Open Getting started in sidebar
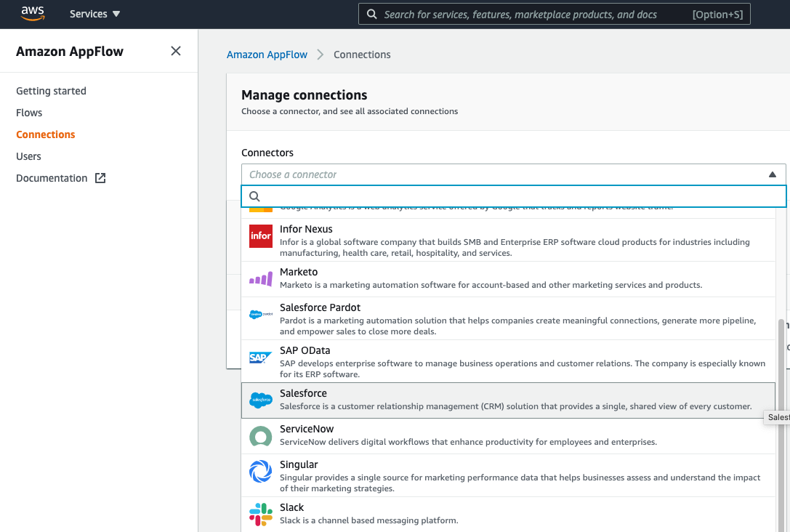The height and width of the screenshot is (532, 790). [51, 91]
